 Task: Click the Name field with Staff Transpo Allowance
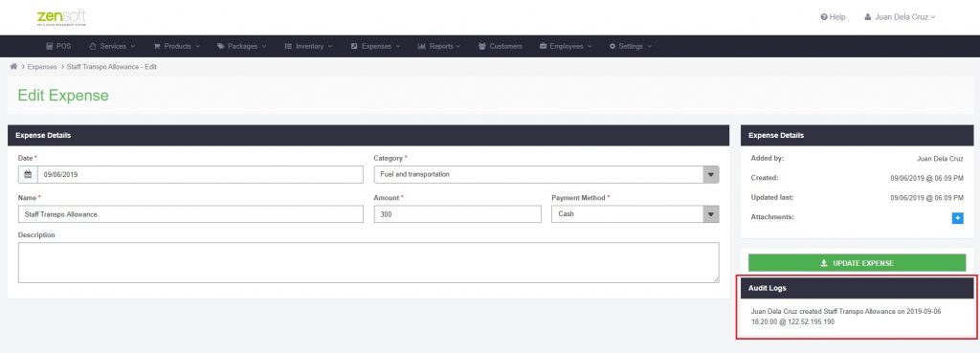pos(190,213)
